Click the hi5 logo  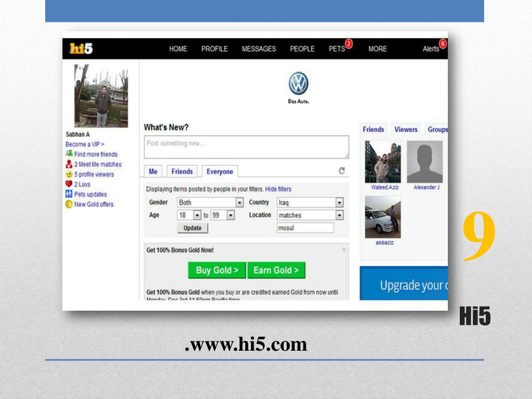81,48
